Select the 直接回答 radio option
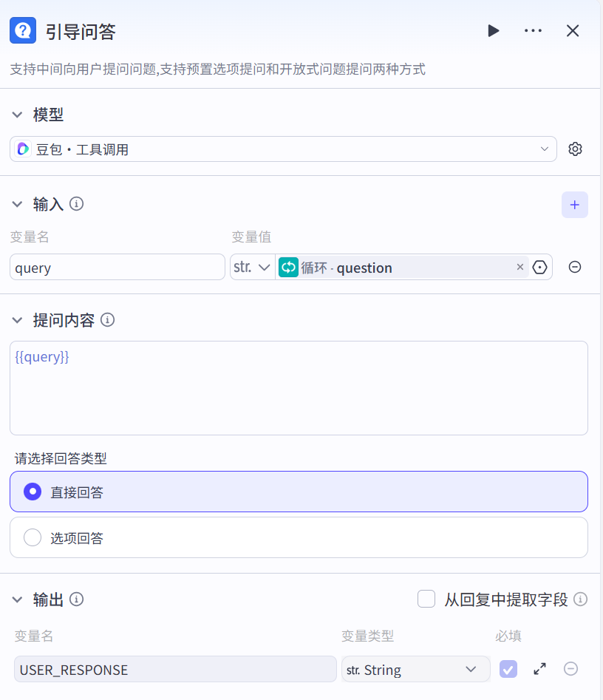 33,492
